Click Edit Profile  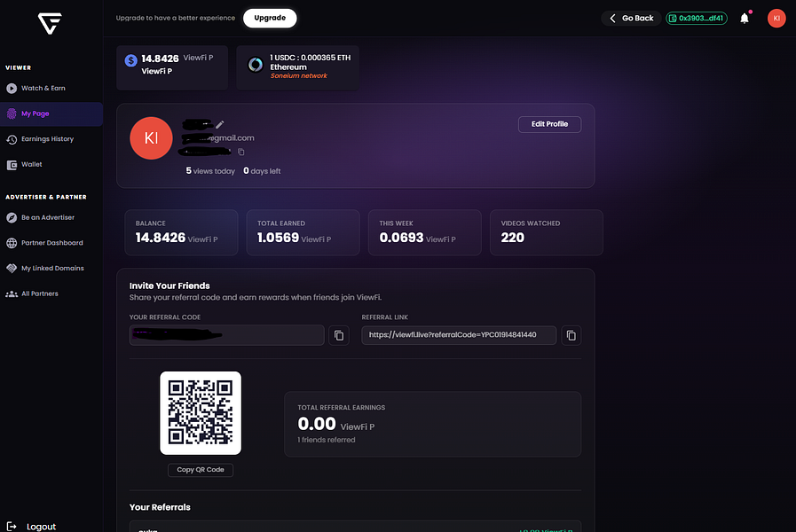pos(549,124)
